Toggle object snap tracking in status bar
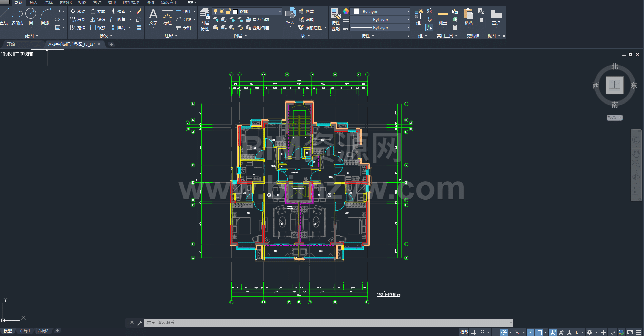 531,332
